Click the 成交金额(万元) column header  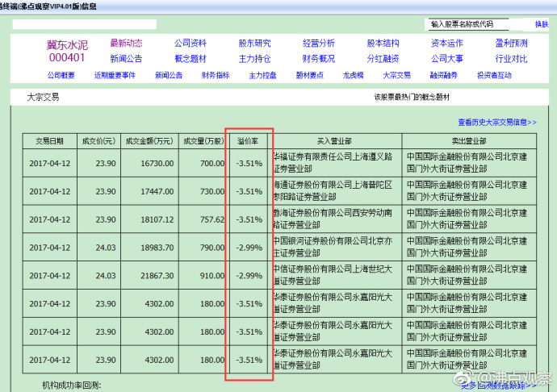tap(149, 141)
